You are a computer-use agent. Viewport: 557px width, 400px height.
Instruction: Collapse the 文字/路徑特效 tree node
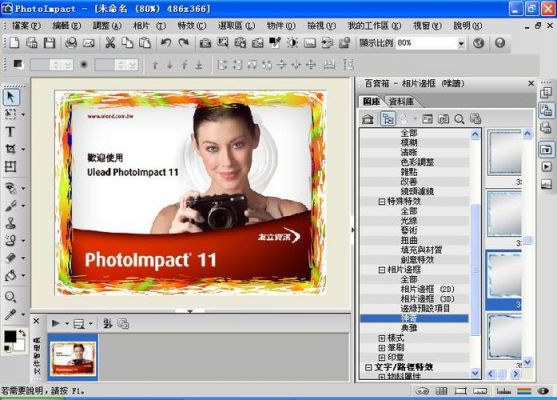coord(369,367)
